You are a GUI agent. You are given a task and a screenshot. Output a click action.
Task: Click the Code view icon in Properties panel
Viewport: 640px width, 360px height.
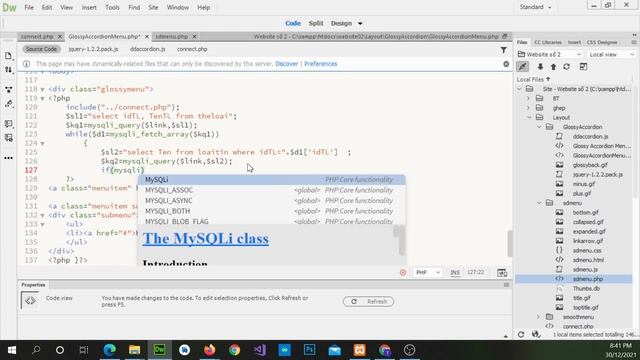coord(30,301)
